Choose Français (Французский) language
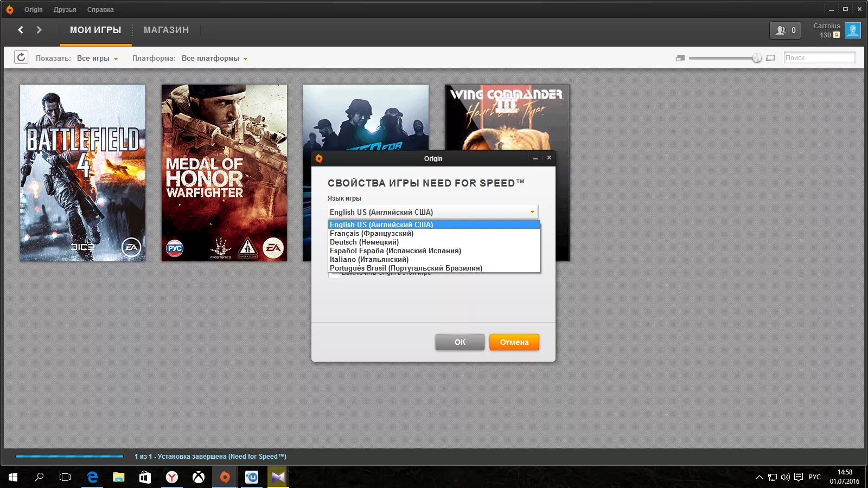Image resolution: width=868 pixels, height=488 pixels. pos(434,233)
